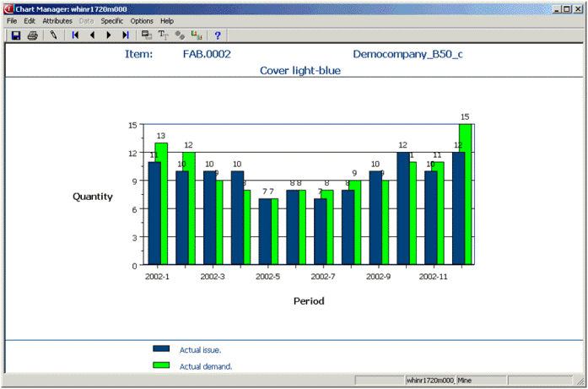Open the Specific menu
This screenshot has height=389, width=588.
point(111,20)
